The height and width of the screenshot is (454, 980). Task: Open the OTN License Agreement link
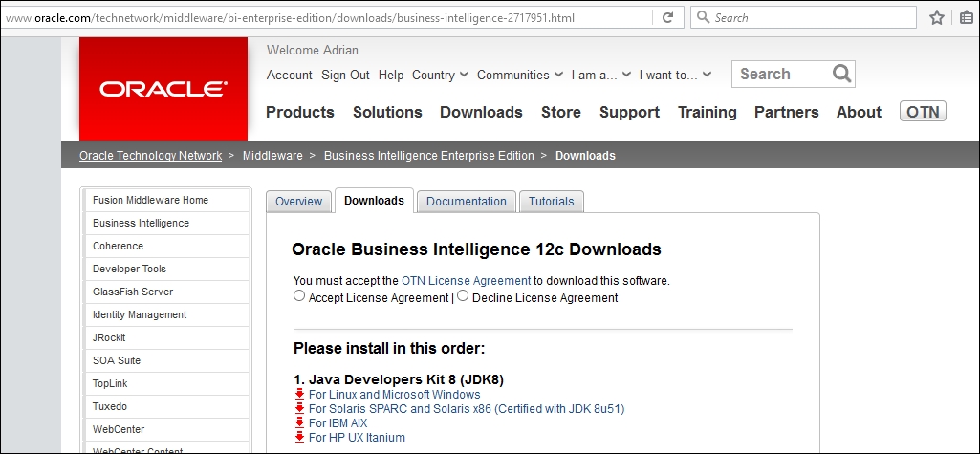pos(466,281)
